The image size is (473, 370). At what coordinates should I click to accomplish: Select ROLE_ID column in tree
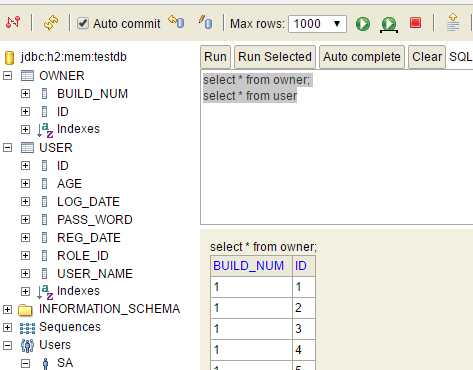pyautogui.click(x=83, y=256)
